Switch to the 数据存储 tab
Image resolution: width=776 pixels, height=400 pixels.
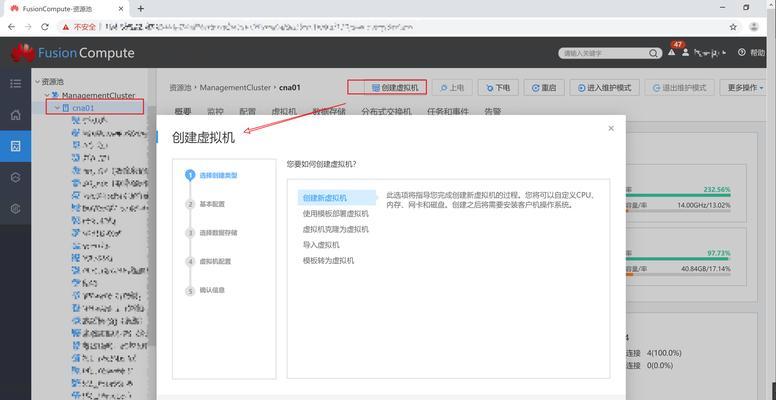click(x=329, y=112)
